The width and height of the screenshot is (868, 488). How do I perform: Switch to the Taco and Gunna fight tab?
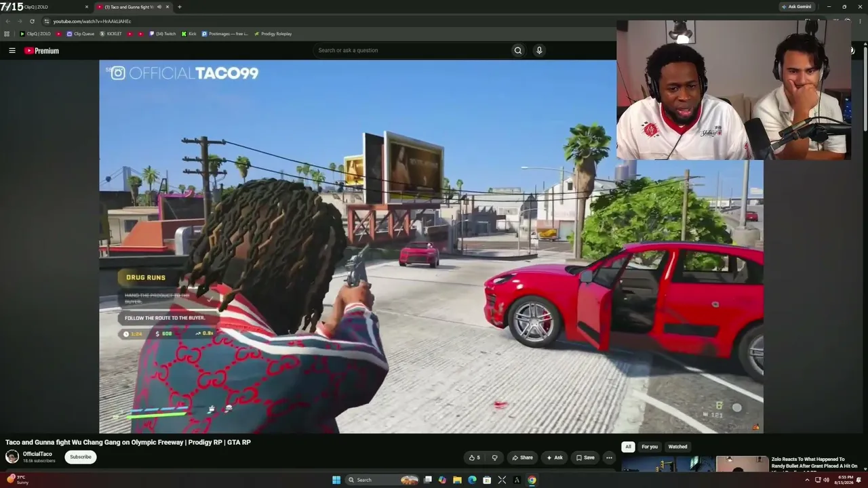tap(132, 7)
